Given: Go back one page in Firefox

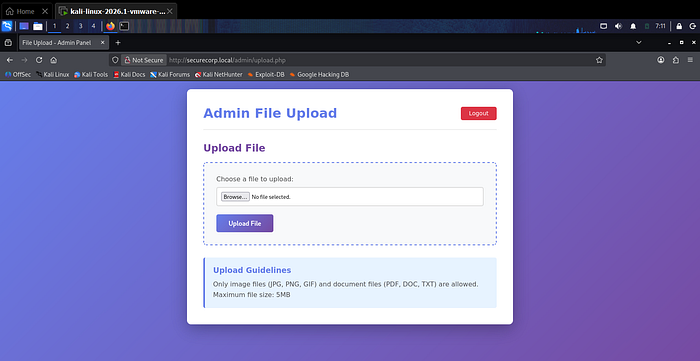Looking at the screenshot, I should (10, 60).
